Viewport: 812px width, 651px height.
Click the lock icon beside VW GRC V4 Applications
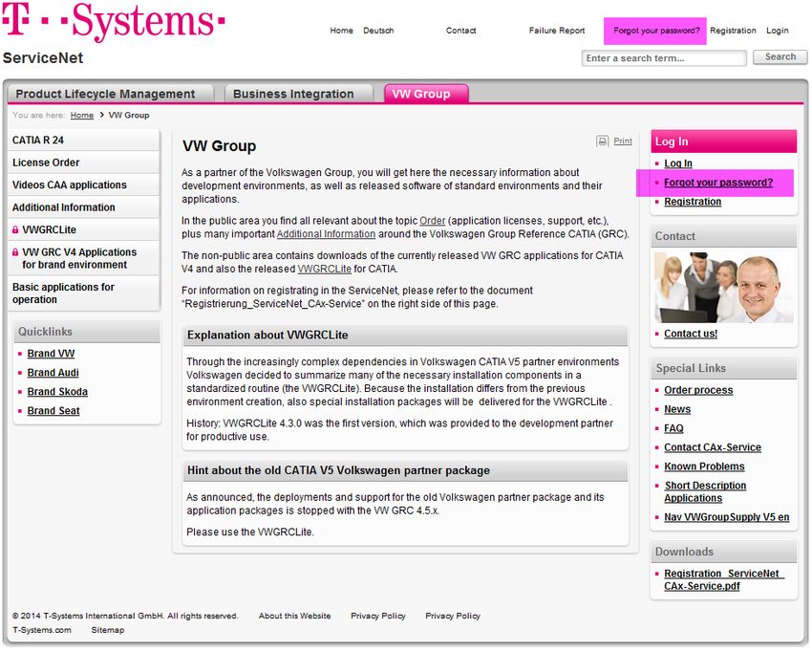tap(15, 252)
